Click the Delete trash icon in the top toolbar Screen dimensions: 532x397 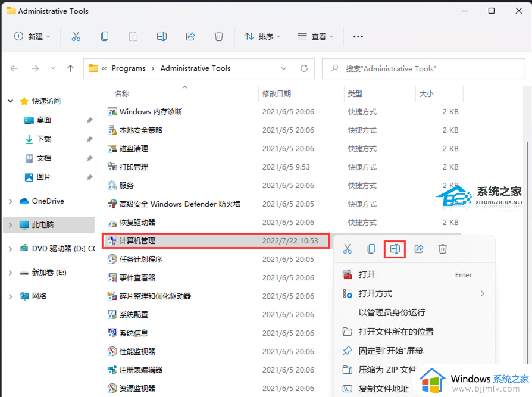pyautogui.click(x=219, y=36)
